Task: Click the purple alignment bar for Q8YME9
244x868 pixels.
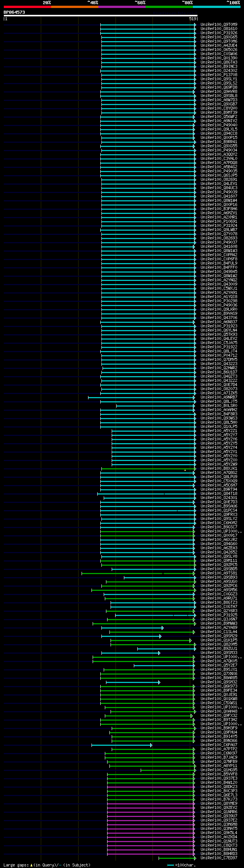Action: (151, 803)
